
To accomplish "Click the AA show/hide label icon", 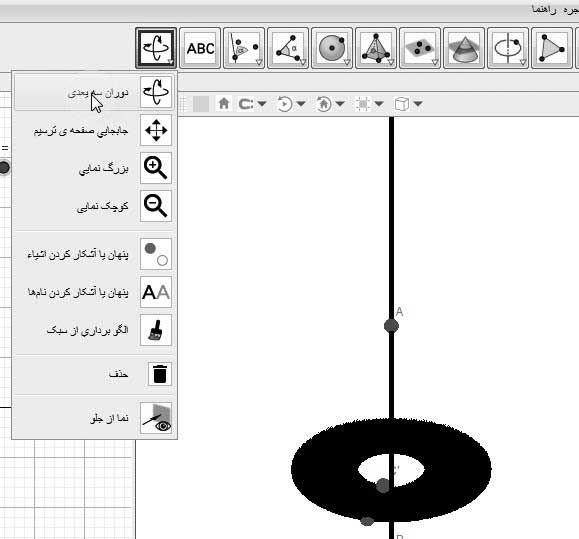I will pos(156,292).
